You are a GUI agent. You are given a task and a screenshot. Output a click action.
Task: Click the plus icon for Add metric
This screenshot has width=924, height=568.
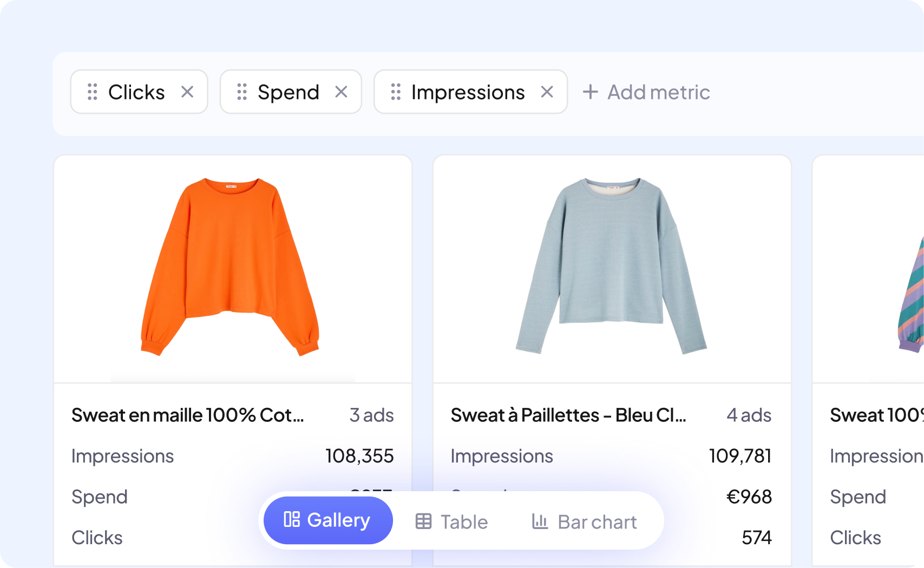point(590,92)
